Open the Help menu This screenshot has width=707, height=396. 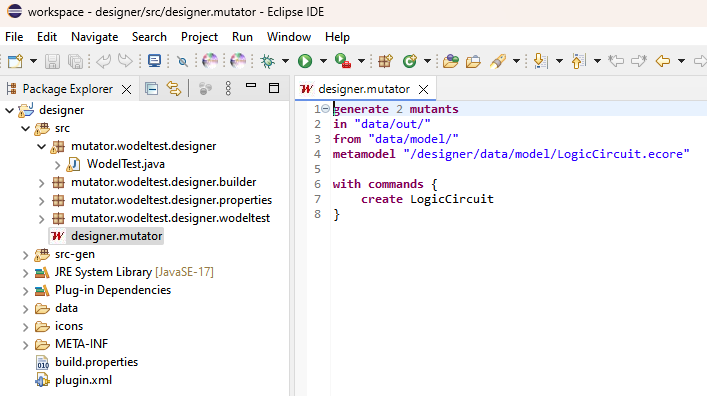pyautogui.click(x=337, y=37)
